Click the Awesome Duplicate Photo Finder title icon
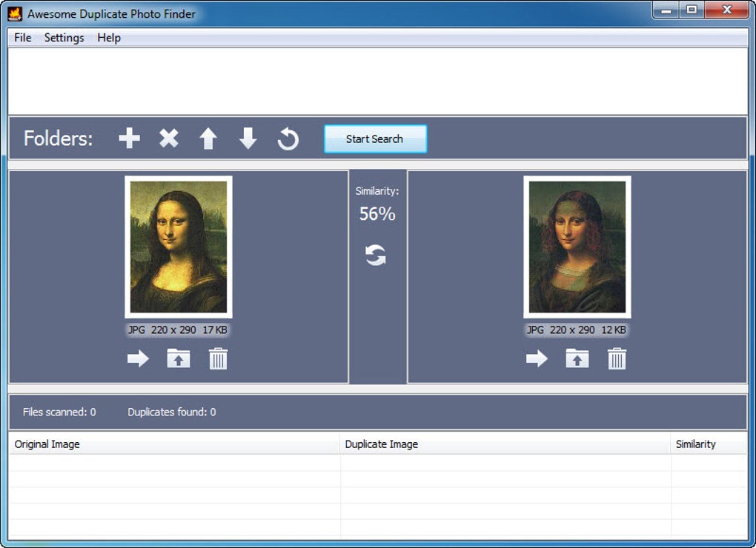The height and width of the screenshot is (548, 756). pyautogui.click(x=15, y=14)
